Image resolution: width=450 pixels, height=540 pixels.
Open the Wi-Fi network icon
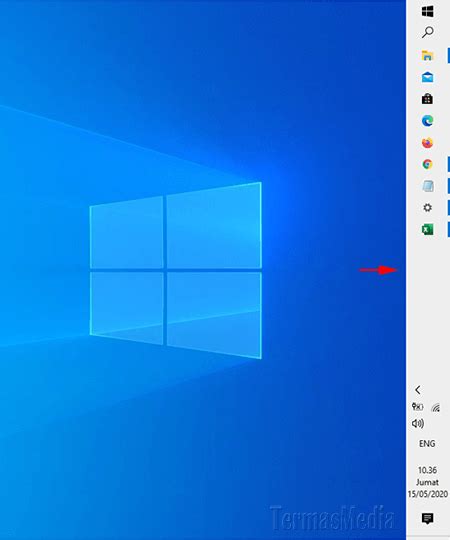pos(436,408)
